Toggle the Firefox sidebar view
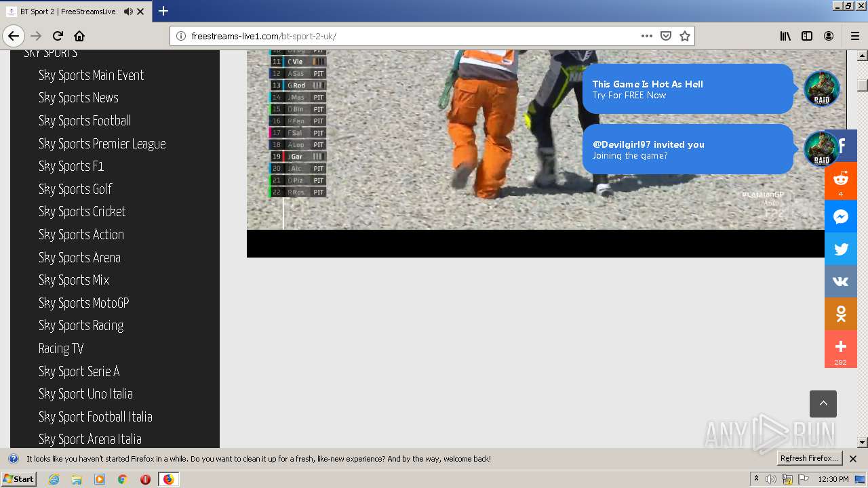The width and height of the screenshot is (868, 488). point(807,36)
